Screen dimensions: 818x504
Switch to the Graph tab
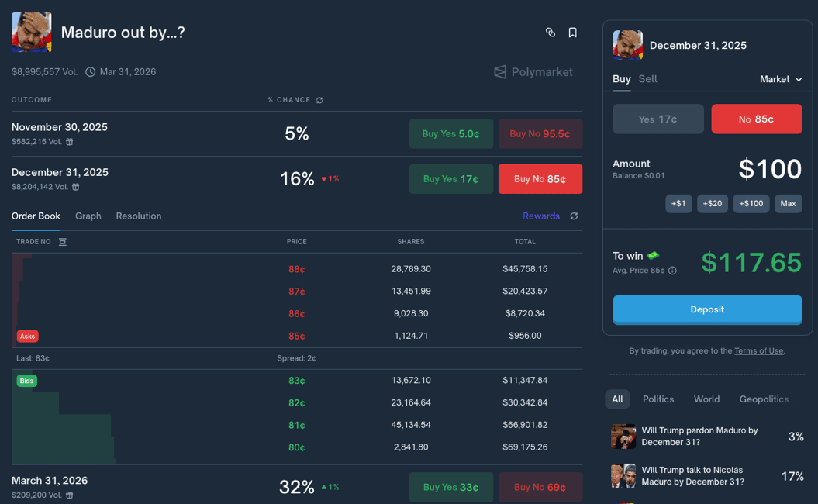[88, 216]
